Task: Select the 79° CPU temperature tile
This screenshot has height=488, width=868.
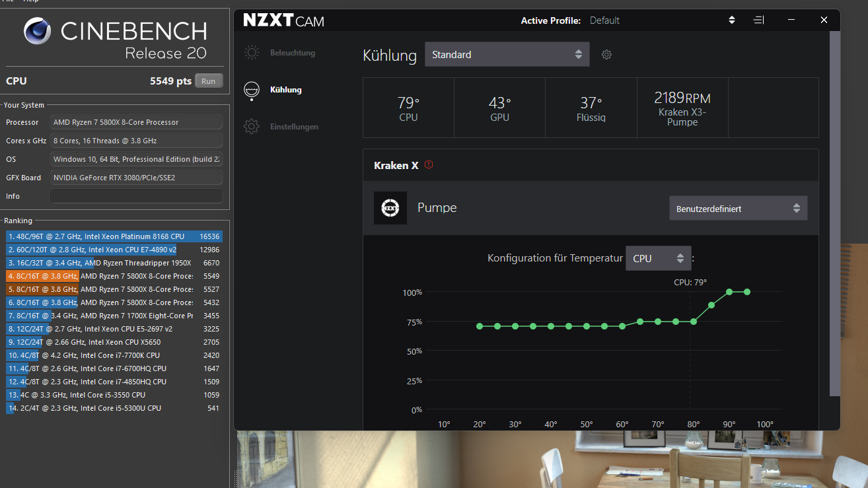Action: click(x=408, y=108)
